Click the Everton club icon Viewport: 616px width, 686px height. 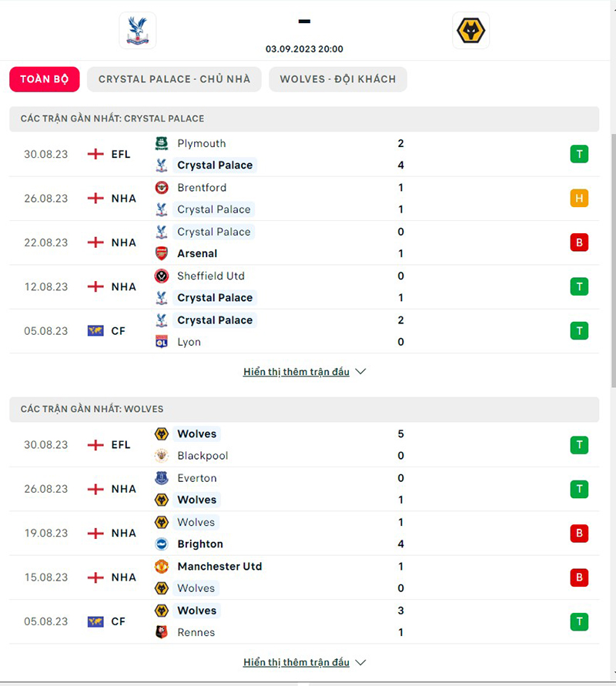pos(162,477)
